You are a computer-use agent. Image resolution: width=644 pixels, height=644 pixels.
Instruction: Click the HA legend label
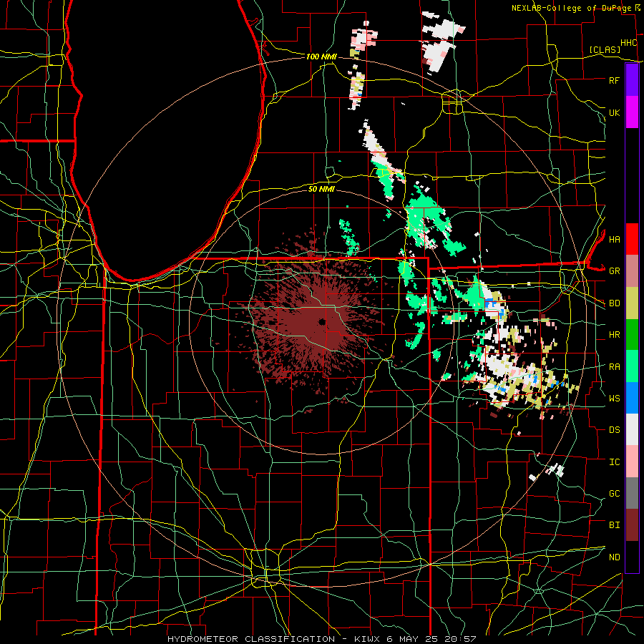pyautogui.click(x=614, y=240)
